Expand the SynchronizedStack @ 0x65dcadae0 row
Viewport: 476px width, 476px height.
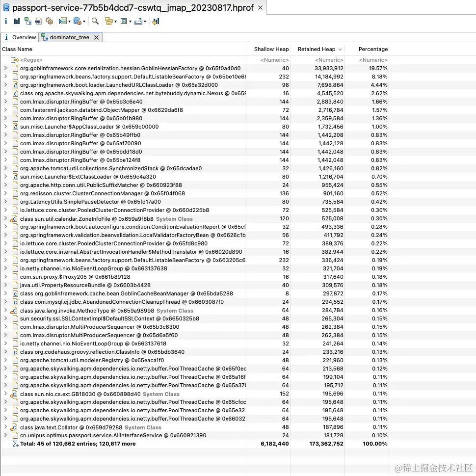[5, 168]
